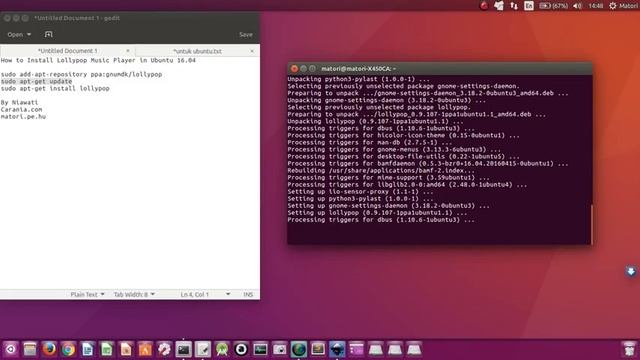Open the globe browser icon in dock
Image resolution: width=640 pixels, height=360 pixels.
pyautogui.click(x=299, y=349)
